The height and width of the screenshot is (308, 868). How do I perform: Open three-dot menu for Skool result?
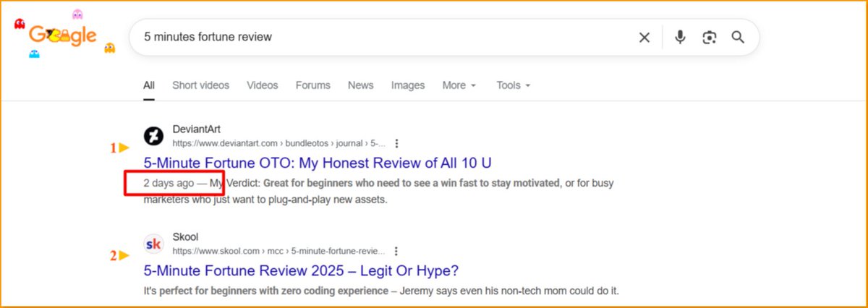click(396, 251)
